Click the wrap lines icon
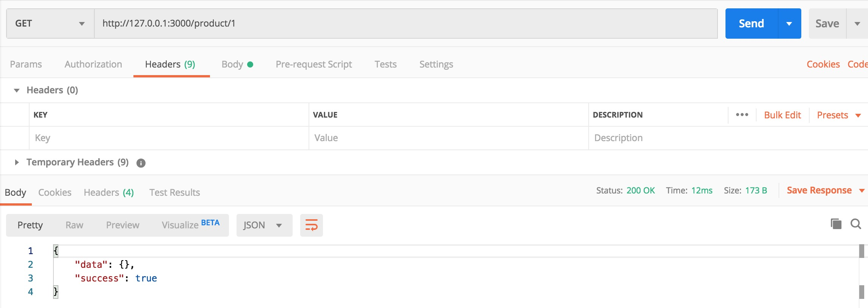868x308 pixels. point(311,225)
